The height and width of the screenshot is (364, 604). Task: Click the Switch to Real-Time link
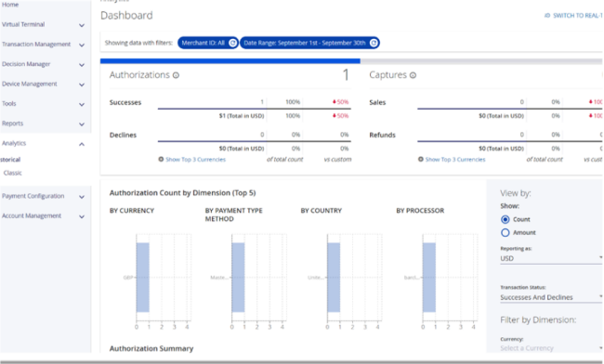[578, 16]
